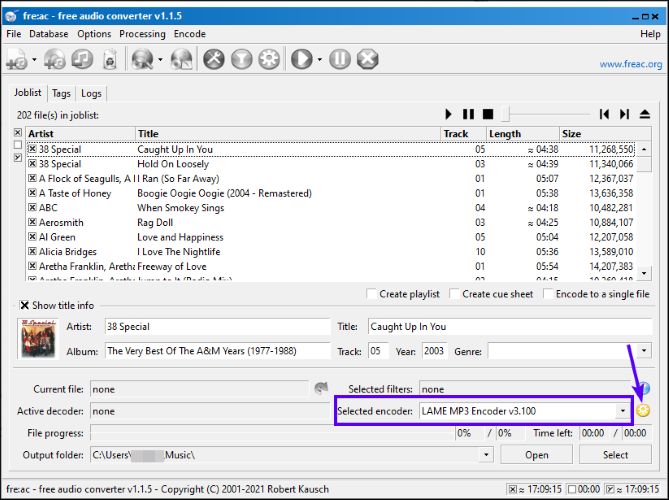Image resolution: width=669 pixels, height=500 pixels.
Task: Open the Processing menu
Action: [x=143, y=34]
